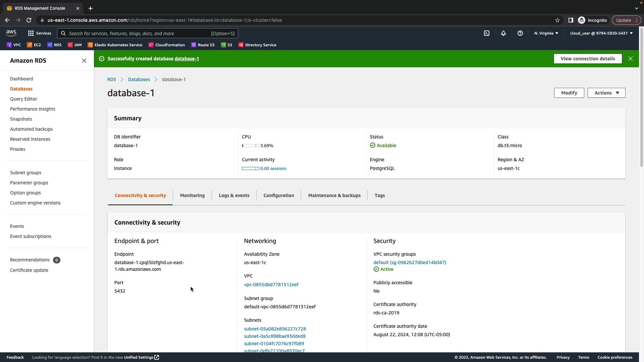This screenshot has width=644, height=362.
Task: Click the AWS logo home icon
Action: coord(11,33)
